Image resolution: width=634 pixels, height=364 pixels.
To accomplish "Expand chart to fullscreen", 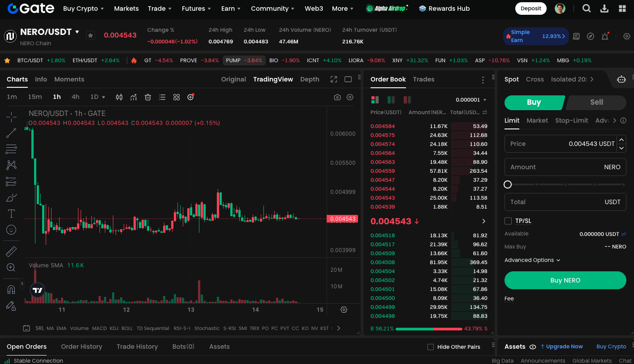I will 334,79.
